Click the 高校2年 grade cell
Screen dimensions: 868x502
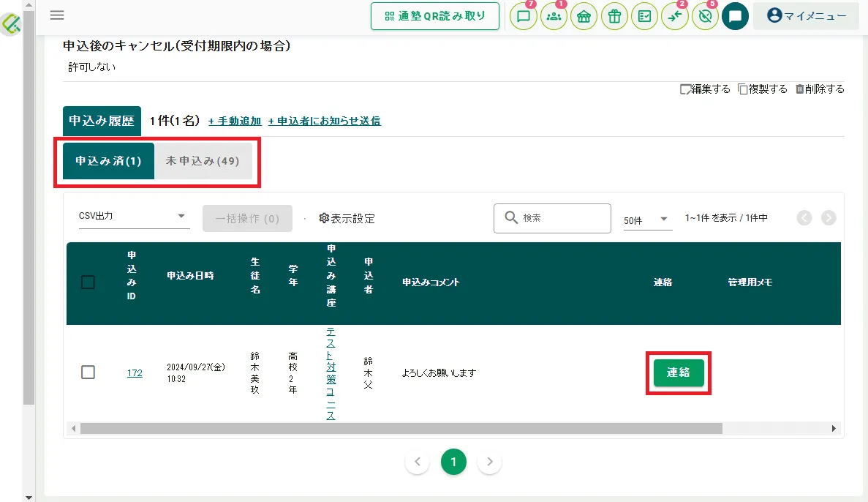[x=293, y=373]
